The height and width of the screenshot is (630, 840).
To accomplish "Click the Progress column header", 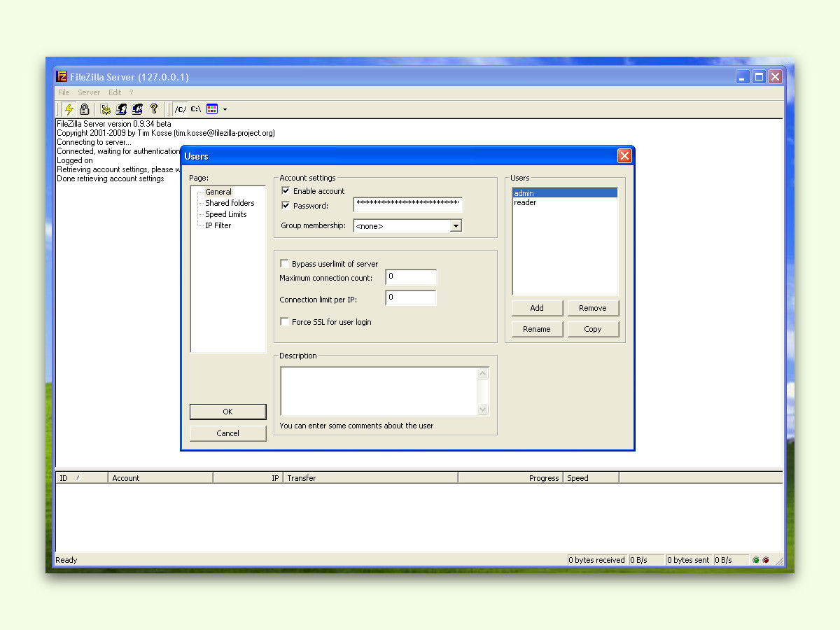I will click(510, 478).
